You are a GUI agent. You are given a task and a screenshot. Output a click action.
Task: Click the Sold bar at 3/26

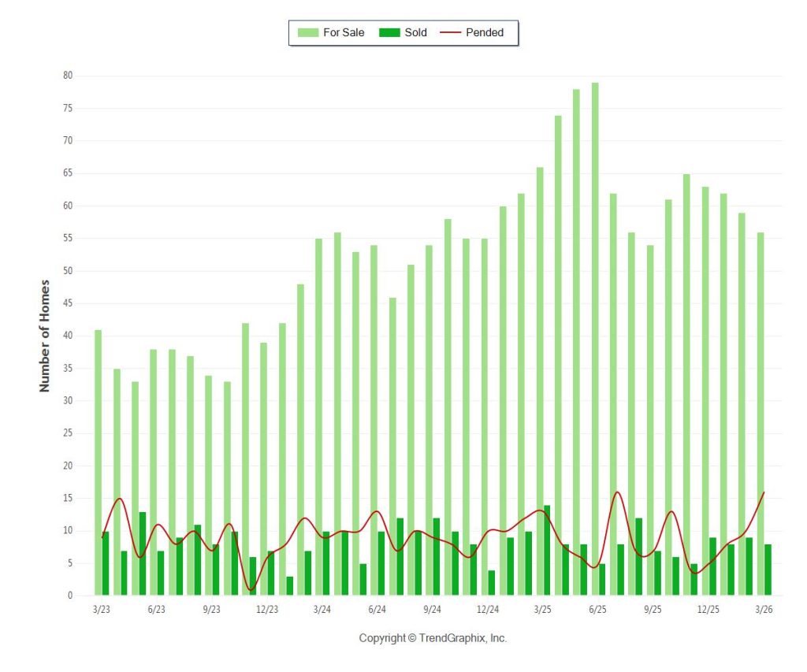[768, 570]
